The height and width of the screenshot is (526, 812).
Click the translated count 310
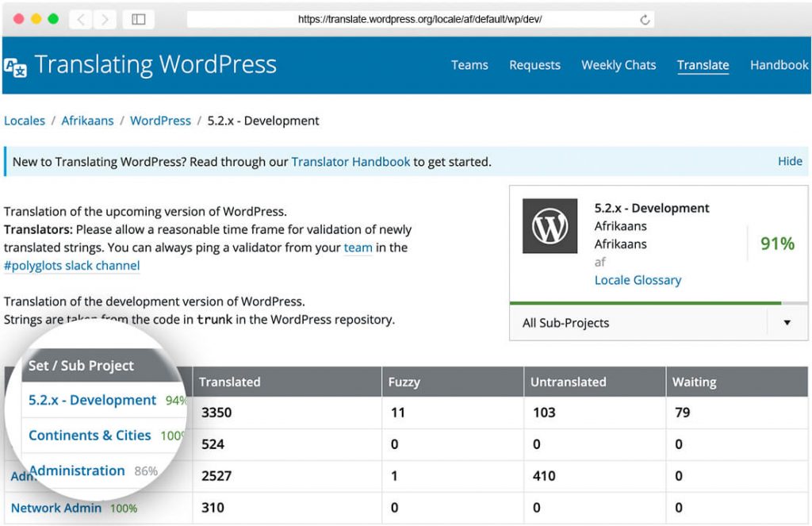pyautogui.click(x=213, y=507)
